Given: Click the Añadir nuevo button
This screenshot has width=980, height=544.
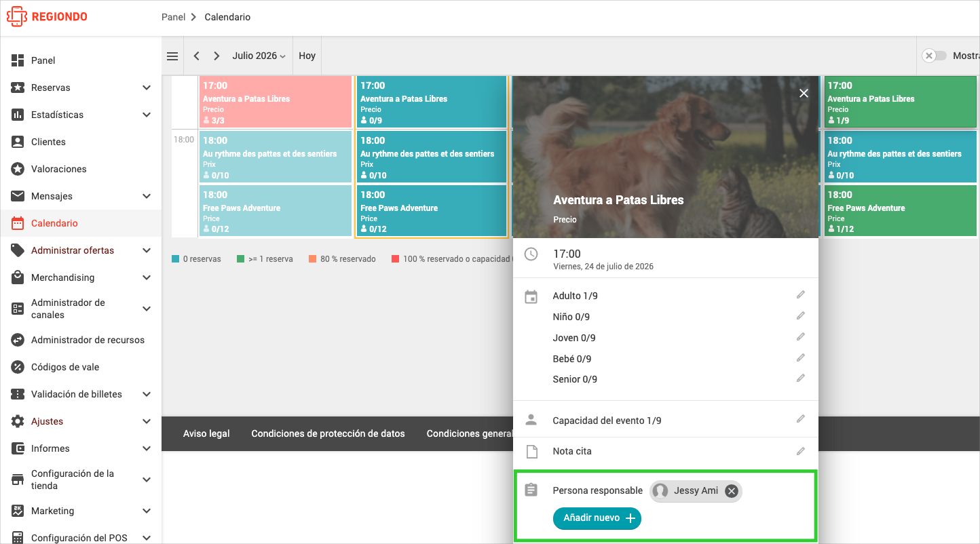Looking at the screenshot, I should (x=597, y=518).
